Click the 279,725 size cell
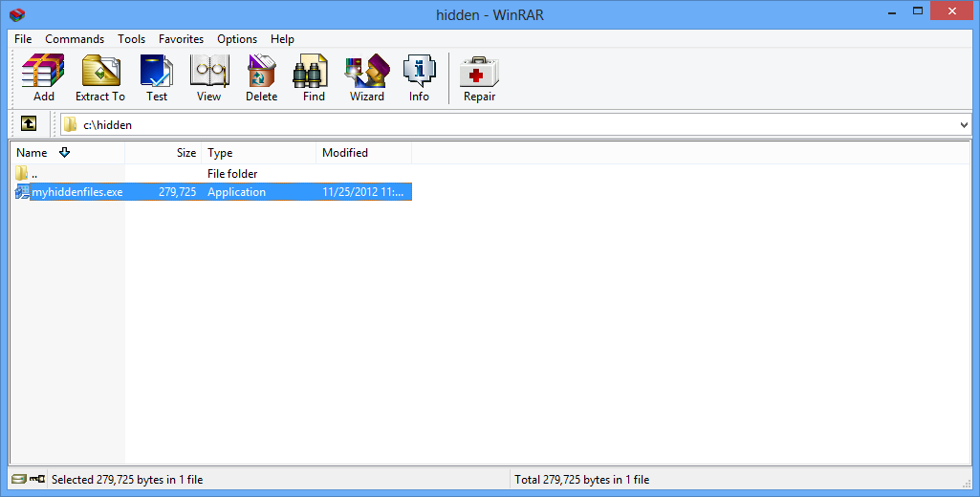980x497 pixels. pos(177,192)
